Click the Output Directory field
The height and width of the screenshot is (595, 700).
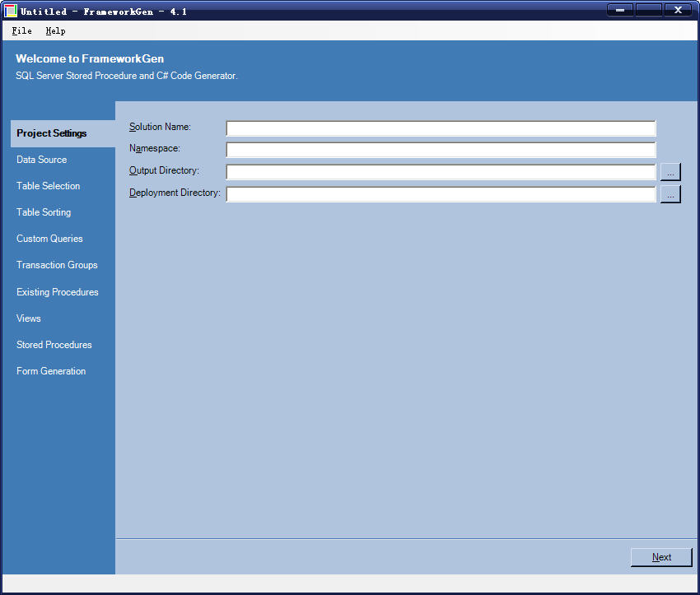441,172
